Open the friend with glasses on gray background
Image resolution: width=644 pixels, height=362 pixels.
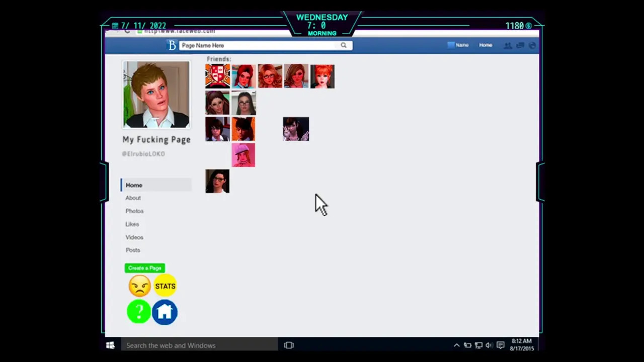point(244,103)
